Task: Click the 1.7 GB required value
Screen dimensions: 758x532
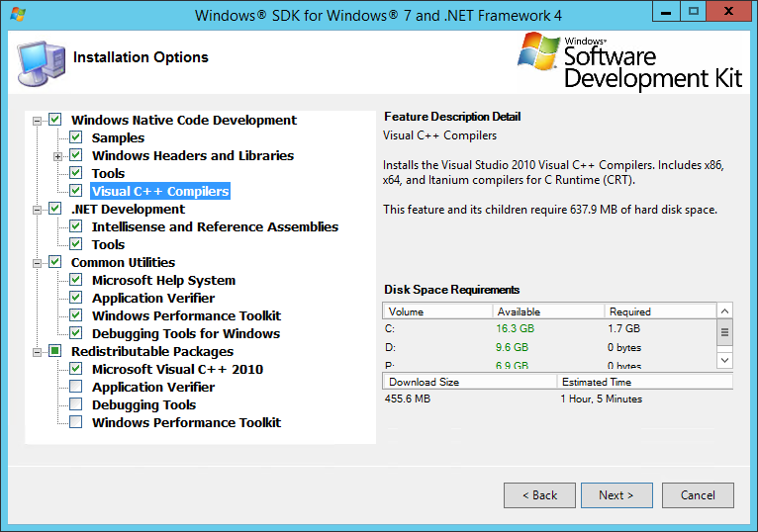Action: (x=624, y=328)
